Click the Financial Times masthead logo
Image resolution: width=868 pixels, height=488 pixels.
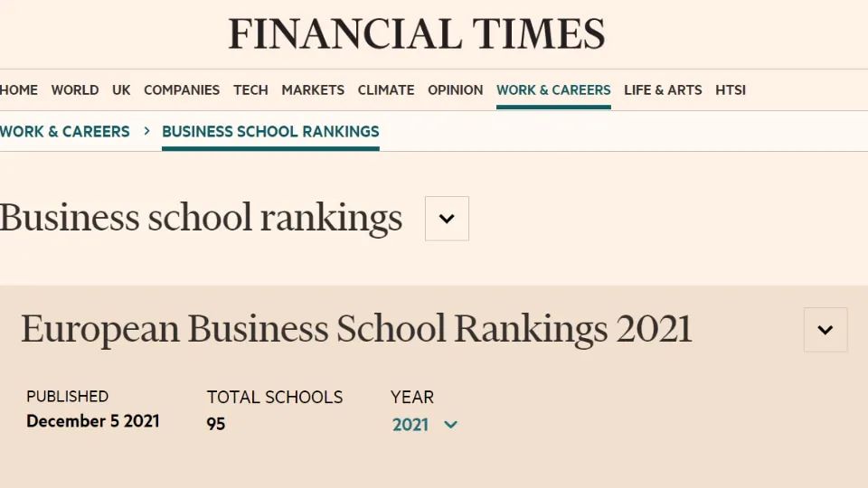417,34
